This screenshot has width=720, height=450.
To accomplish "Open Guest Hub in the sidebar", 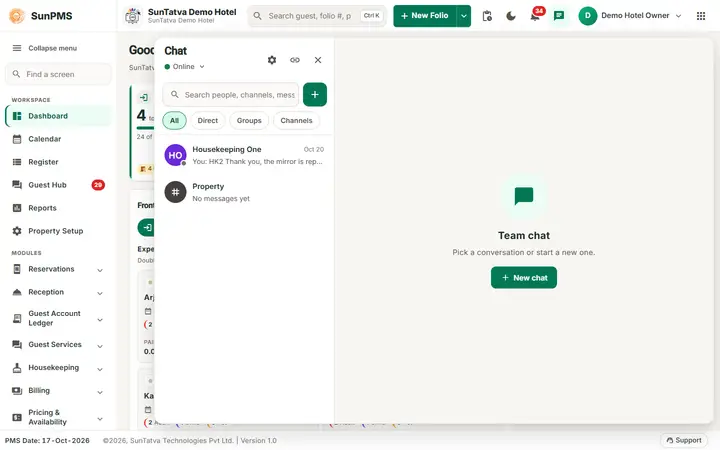I will tap(58, 185).
